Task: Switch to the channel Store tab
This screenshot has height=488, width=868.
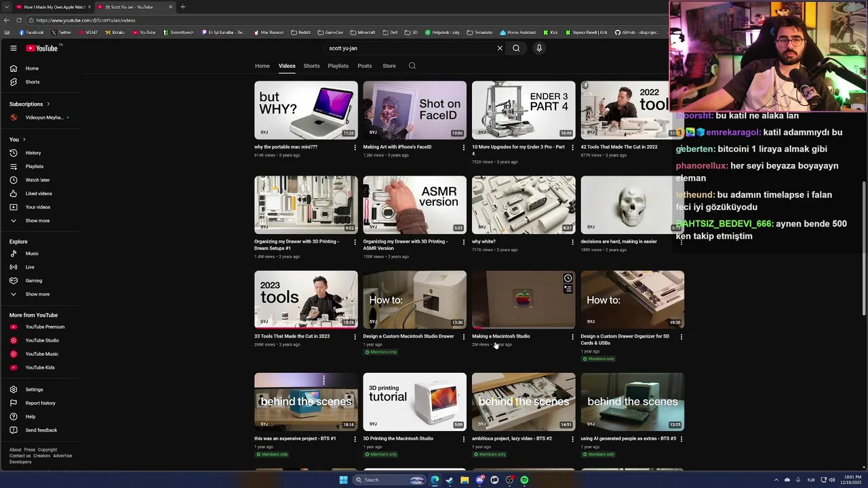Action: [389, 66]
